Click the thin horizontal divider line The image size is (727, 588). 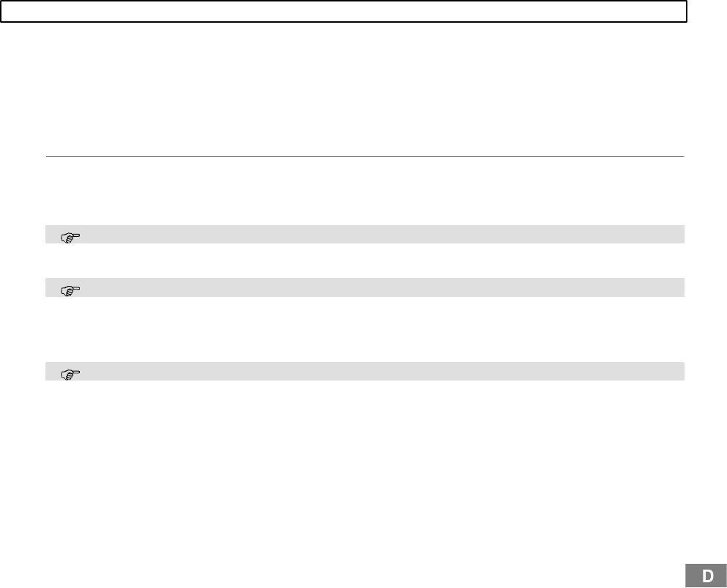[365, 157]
